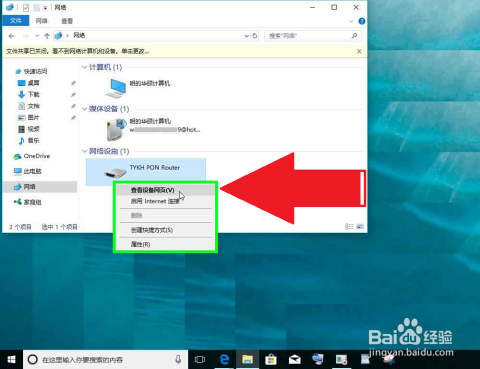Open 图片 folder in sidebar
This screenshot has height=369, width=480.
tap(28, 118)
